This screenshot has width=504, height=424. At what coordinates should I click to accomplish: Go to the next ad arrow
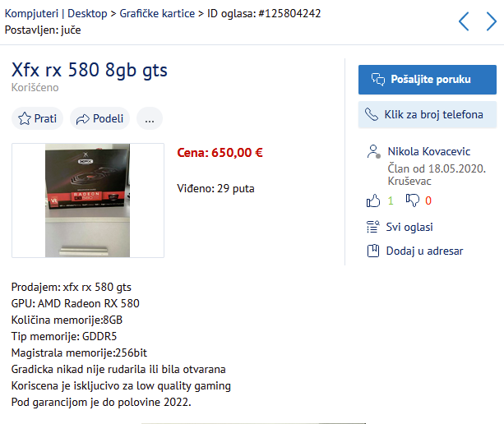tap(492, 21)
